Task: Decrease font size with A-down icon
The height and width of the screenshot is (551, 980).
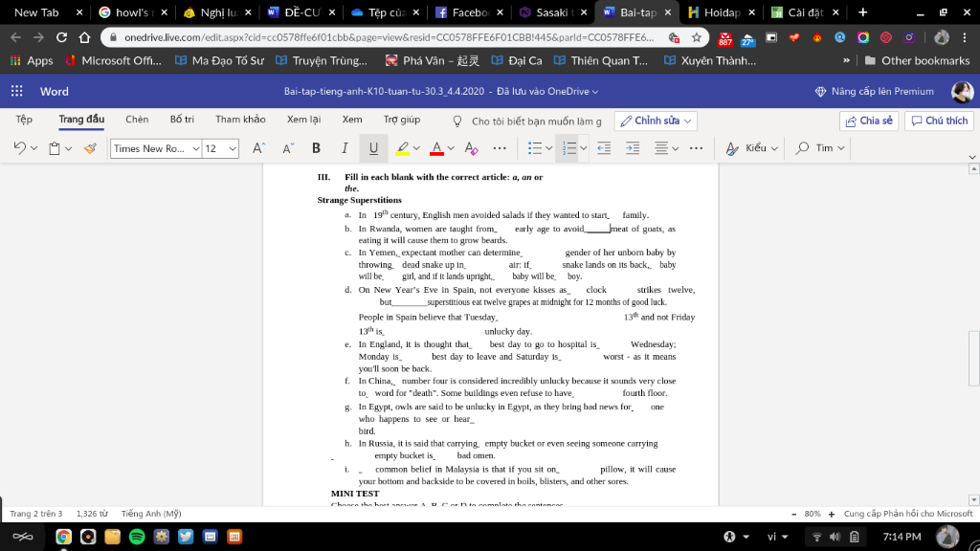Action: click(x=287, y=148)
